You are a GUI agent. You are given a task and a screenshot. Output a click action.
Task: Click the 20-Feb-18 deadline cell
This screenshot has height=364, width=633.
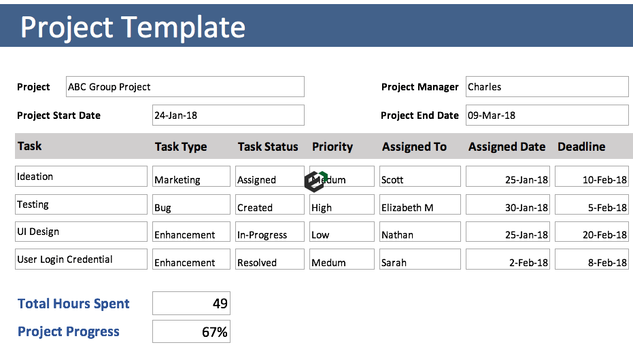click(592, 232)
